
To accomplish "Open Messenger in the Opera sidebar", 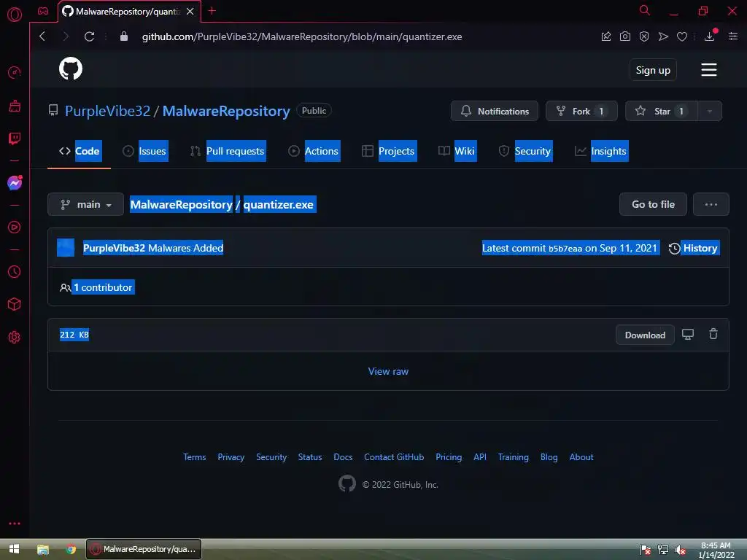I will [15, 183].
